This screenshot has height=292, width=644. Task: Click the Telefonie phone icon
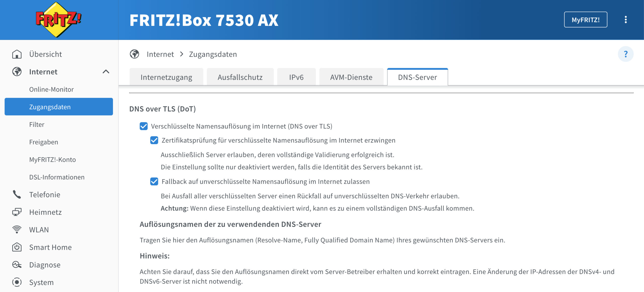coord(17,194)
